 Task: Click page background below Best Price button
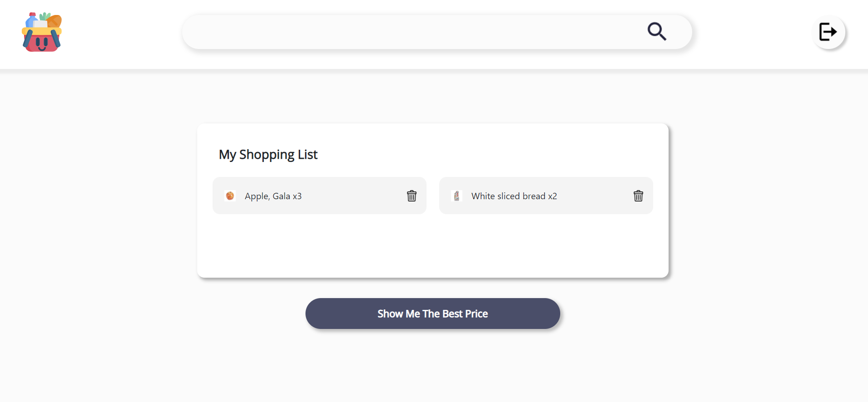[x=432, y=368]
